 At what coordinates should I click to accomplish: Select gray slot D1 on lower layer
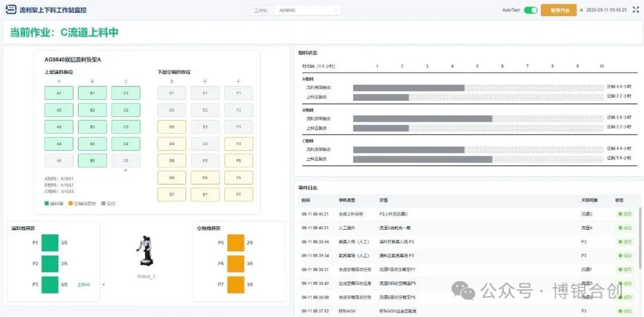[172, 93]
